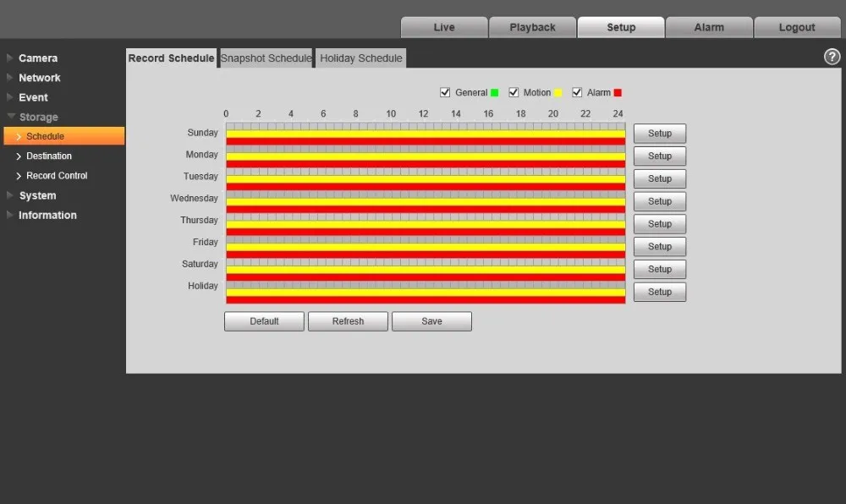Expand the Camera menu section
Screen dimensions: 846x504
click(x=38, y=58)
